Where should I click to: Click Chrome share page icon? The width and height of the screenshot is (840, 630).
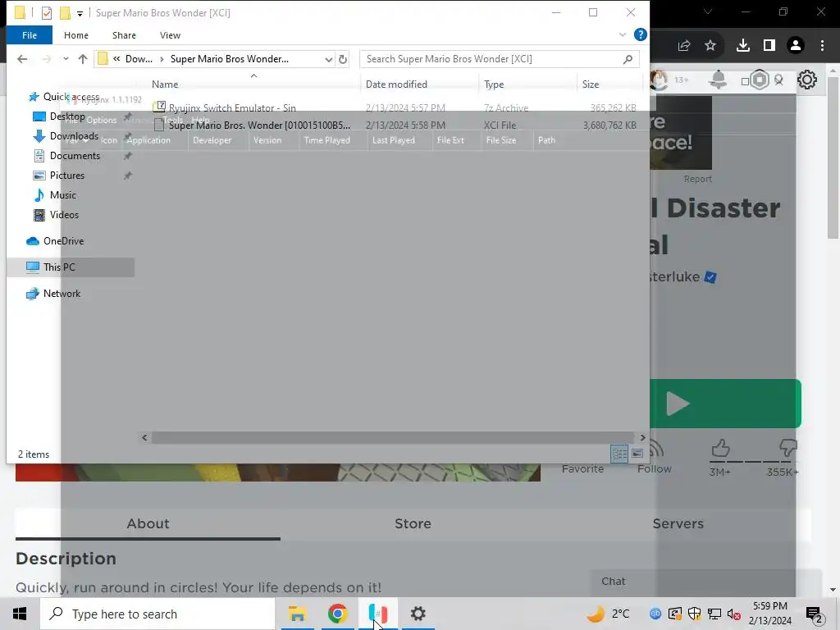coord(684,46)
